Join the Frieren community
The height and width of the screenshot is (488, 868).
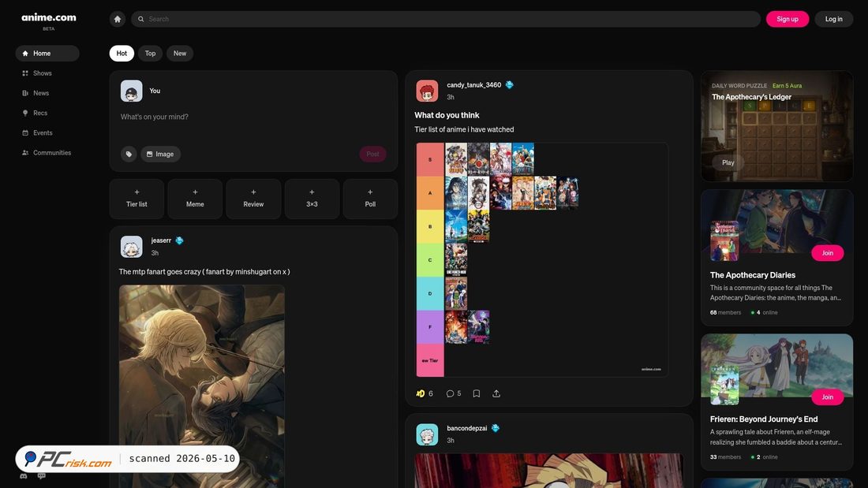tap(828, 397)
